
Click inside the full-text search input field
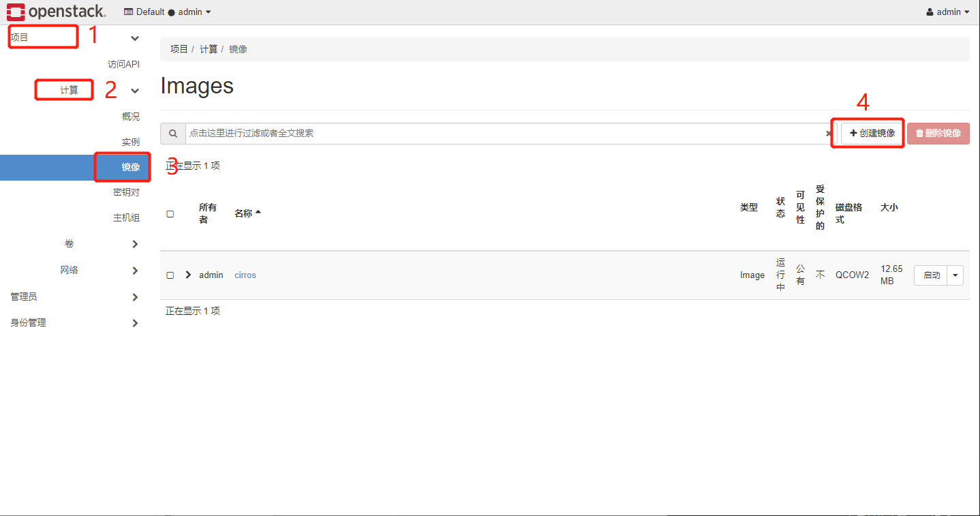pyautogui.click(x=409, y=133)
